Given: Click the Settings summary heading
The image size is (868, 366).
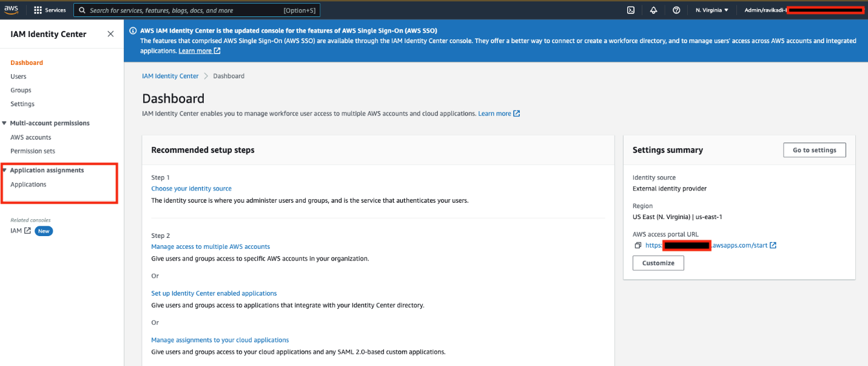Looking at the screenshot, I should click(668, 150).
